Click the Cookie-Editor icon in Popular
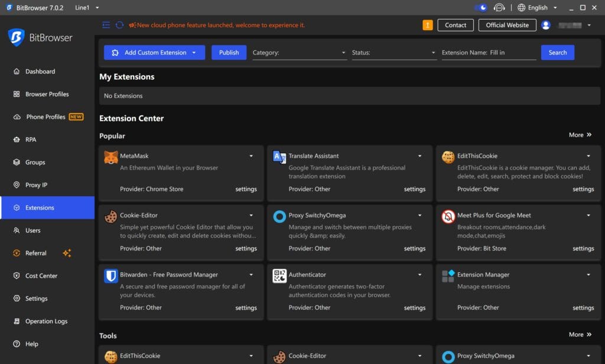This screenshot has height=364, width=605. pyautogui.click(x=110, y=216)
